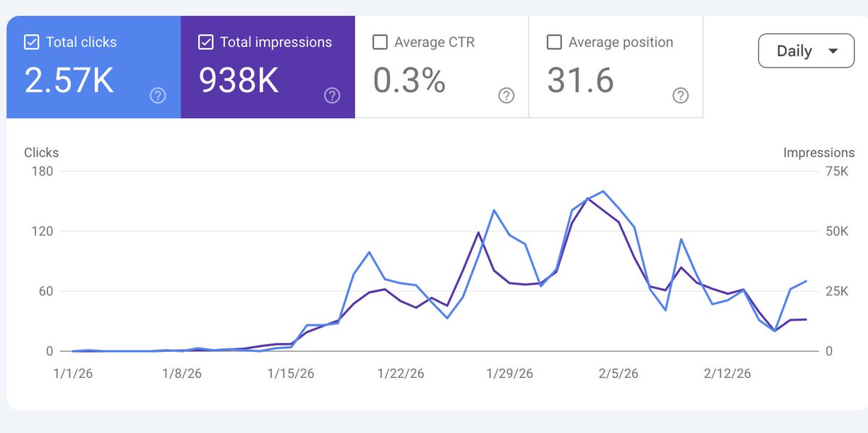
Task: Select the 0.3% average CTR value
Action: click(409, 80)
